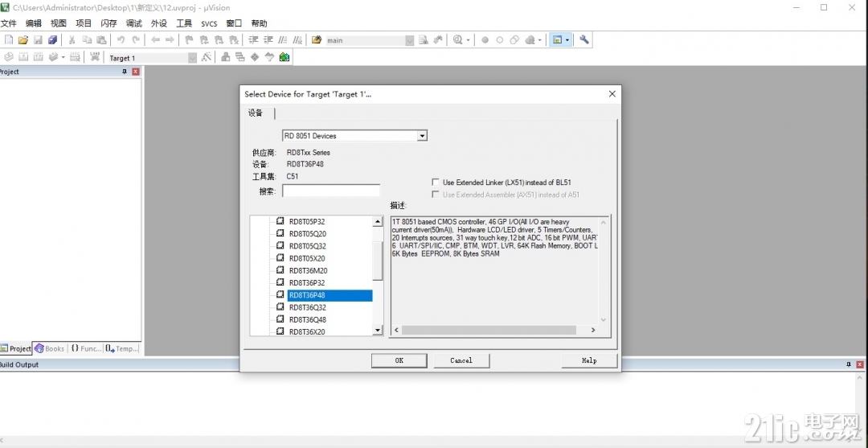Viewport: 868px width, 448px height.
Task: Switch to the Books panel tab
Action: [x=49, y=349]
